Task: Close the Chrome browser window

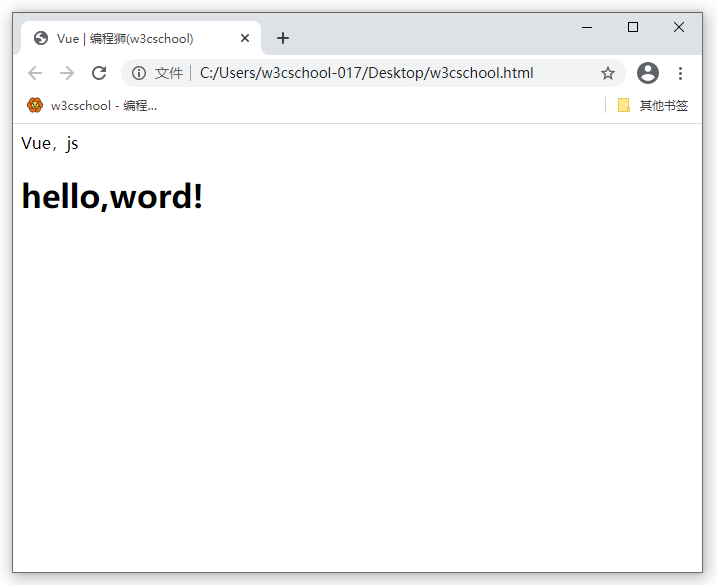Action: (679, 27)
